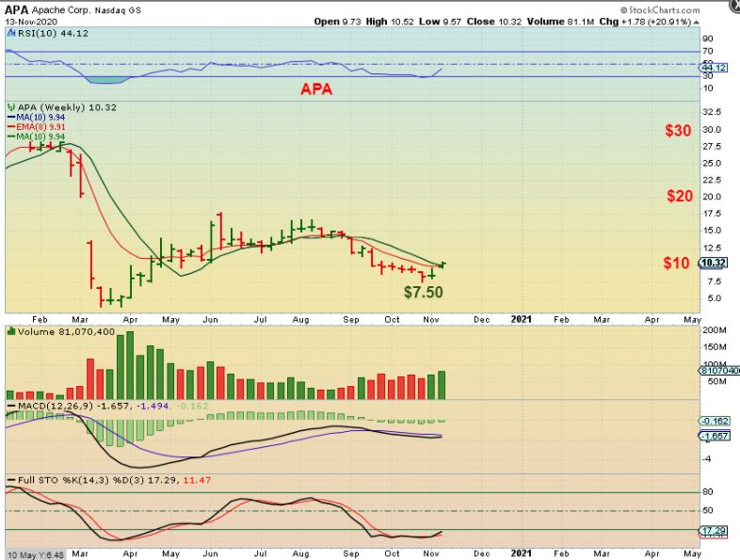
Task: Click the -0.162 histogram tag on MACD axis
Action: [x=715, y=422]
